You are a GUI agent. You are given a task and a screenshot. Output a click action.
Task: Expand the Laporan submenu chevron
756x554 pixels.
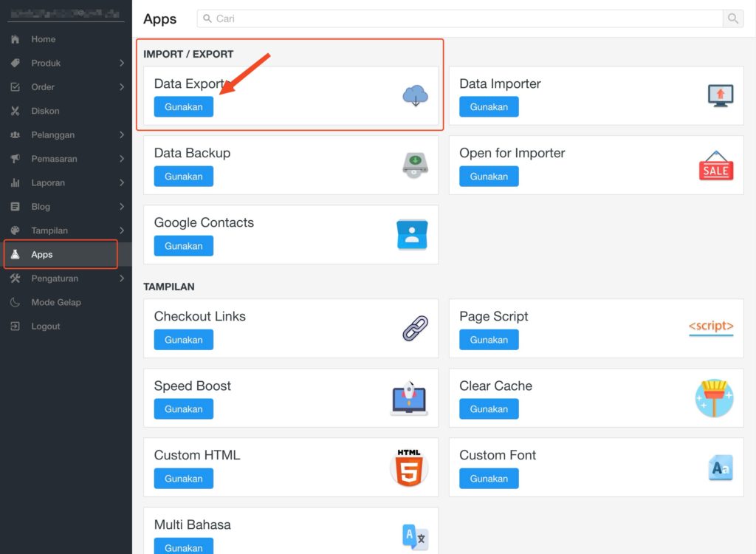(122, 182)
